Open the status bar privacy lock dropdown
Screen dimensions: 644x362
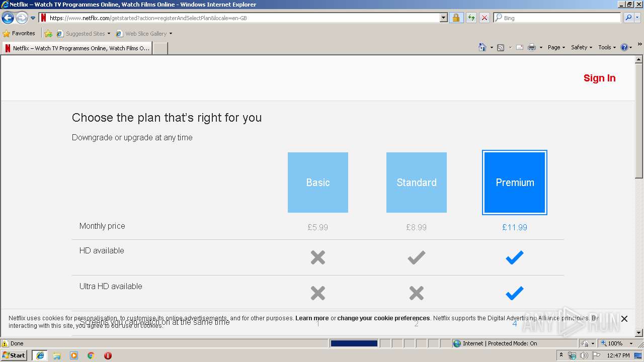tap(587, 343)
